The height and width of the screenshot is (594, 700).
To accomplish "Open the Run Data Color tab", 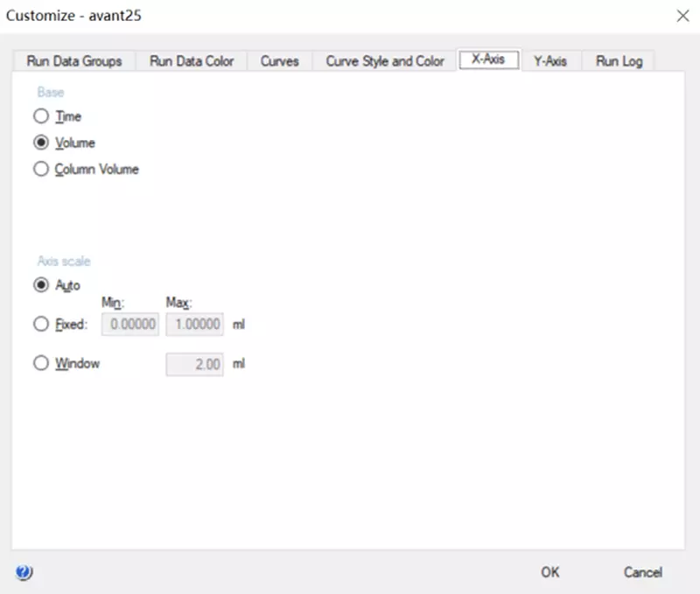I will pos(192,61).
